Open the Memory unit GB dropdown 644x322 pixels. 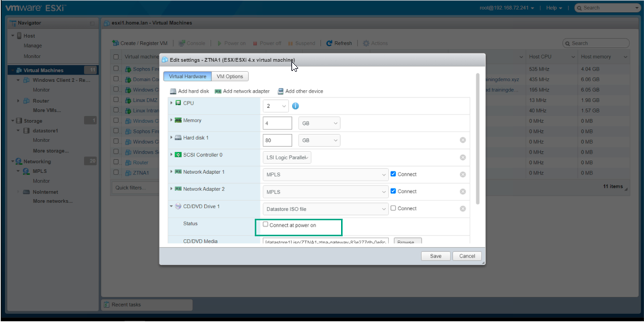point(320,124)
